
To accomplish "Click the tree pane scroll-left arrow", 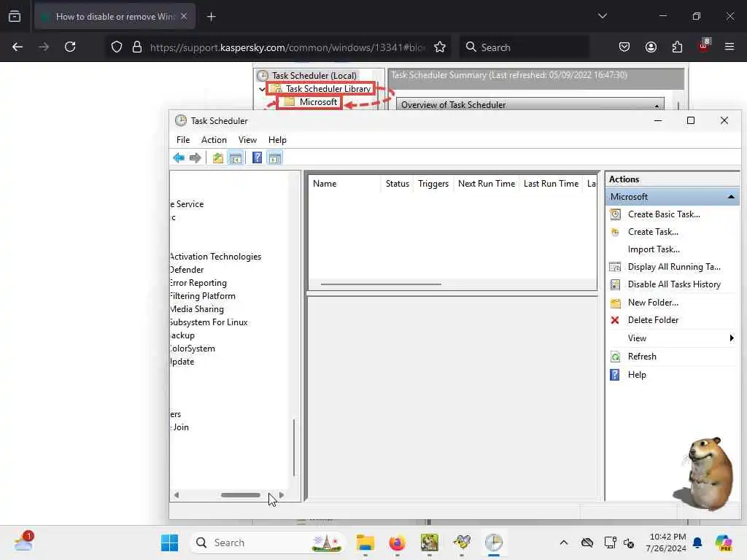I will (x=177, y=495).
